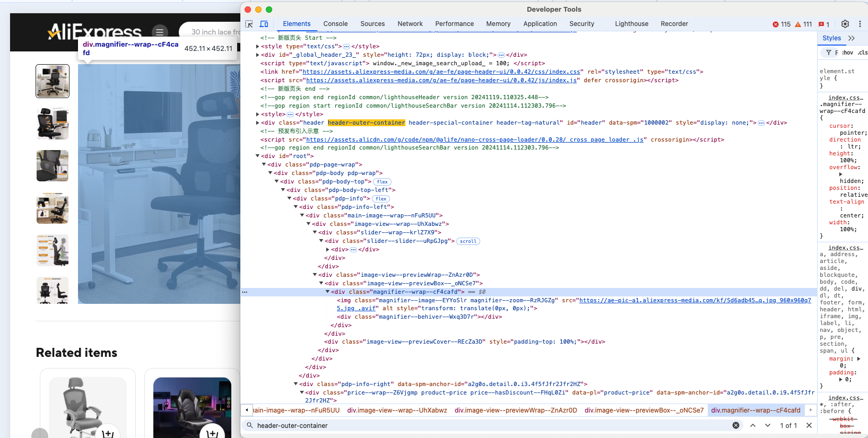Viewport: 868px width, 438px height.
Task: Open the Performance tab
Action: 454,24
